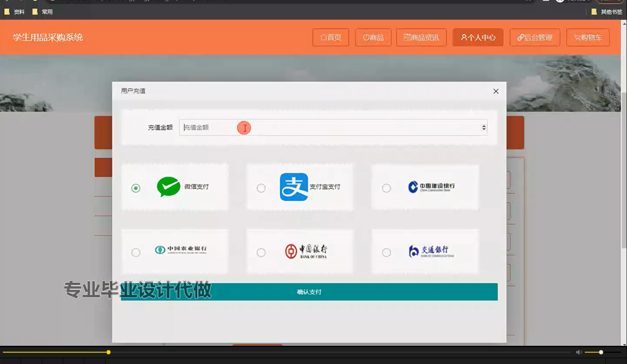Open the 常用 bookmarks folder
Viewport: 627px width, 364px height.
pos(43,12)
